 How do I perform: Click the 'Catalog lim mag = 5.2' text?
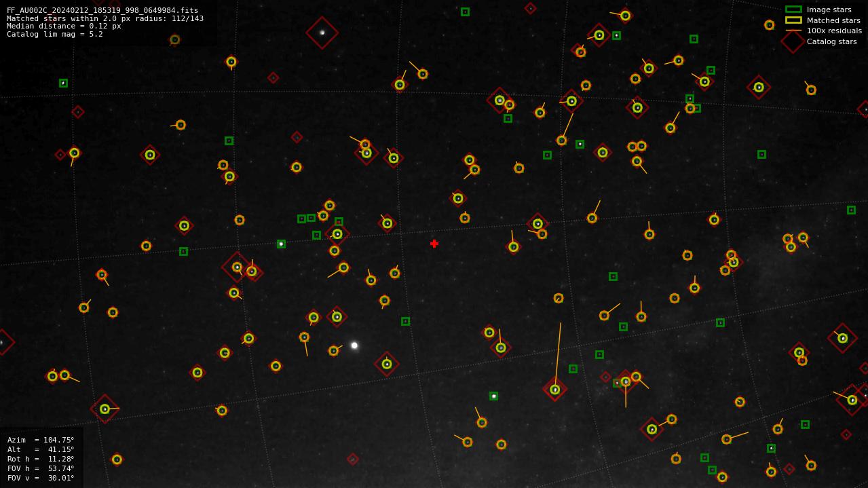point(55,34)
